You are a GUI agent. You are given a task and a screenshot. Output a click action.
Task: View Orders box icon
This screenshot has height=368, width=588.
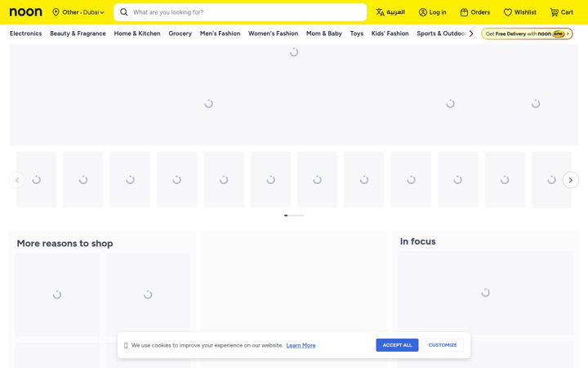464,12
